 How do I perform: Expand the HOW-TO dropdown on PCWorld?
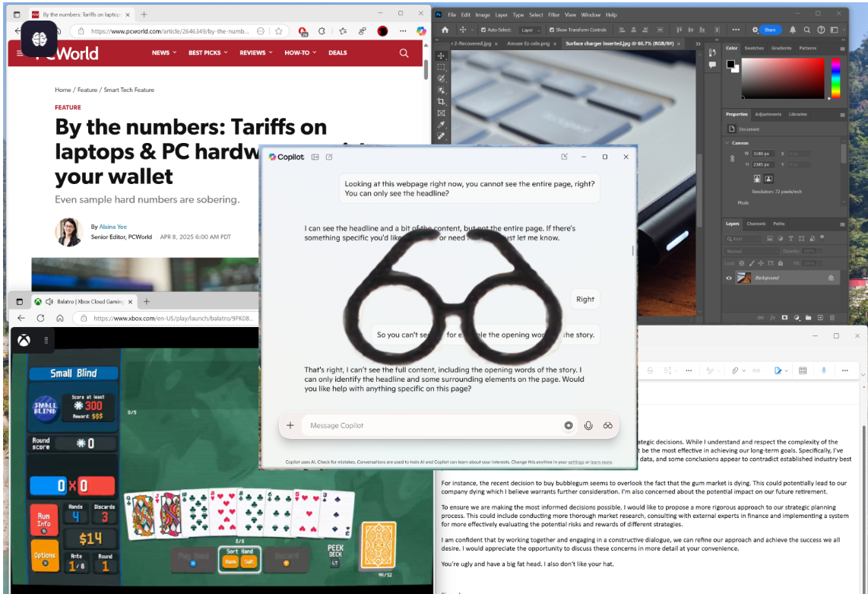(300, 52)
